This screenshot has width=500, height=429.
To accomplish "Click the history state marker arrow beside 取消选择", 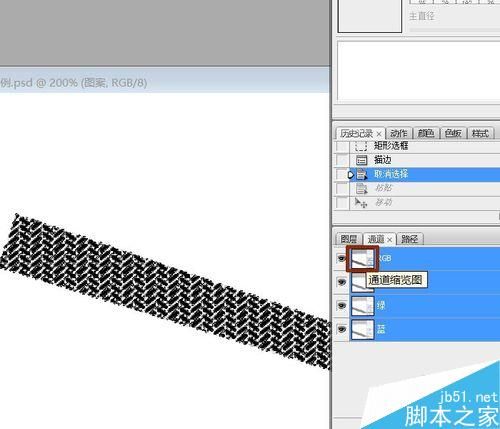I will pos(350,175).
